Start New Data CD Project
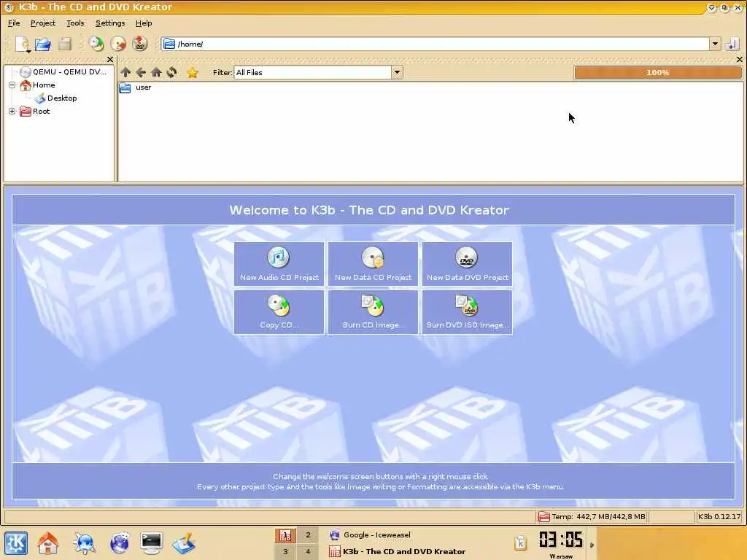Screen dimensions: 747x560 (x=373, y=264)
